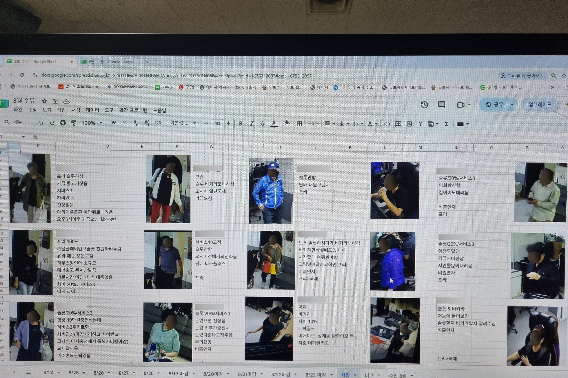Open the filter views dropdown icon
Image resolution: width=568 pixels, height=378 pixels.
(x=432, y=124)
